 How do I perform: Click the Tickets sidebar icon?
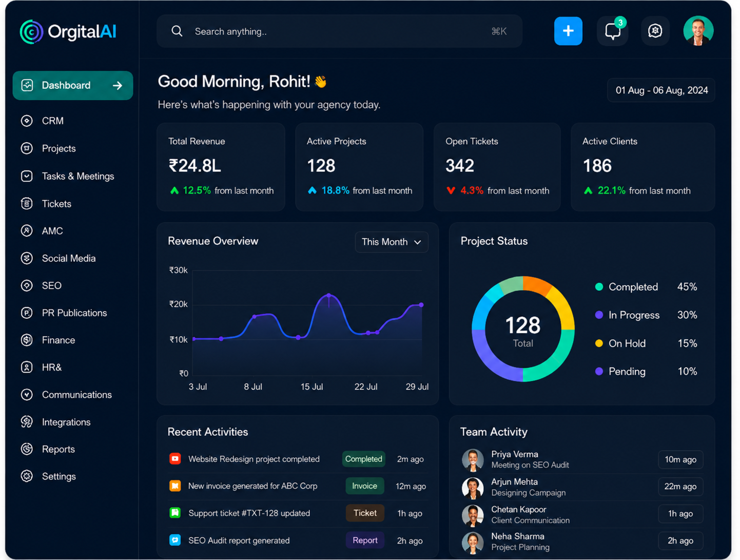coord(27,204)
